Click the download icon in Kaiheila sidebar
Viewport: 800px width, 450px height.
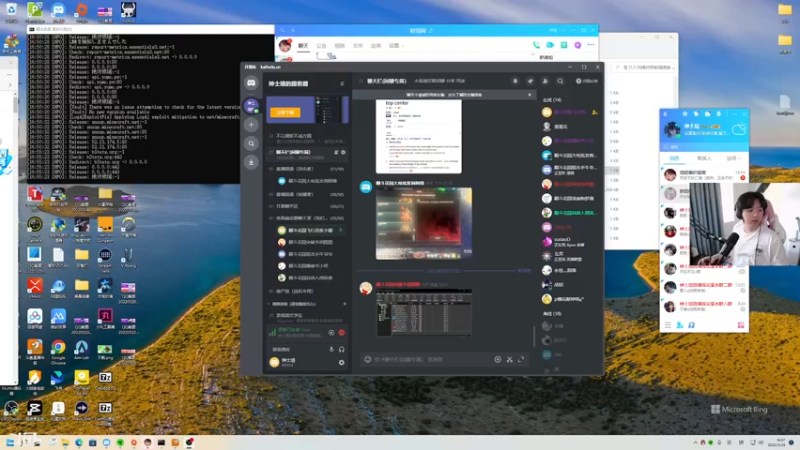[251, 162]
